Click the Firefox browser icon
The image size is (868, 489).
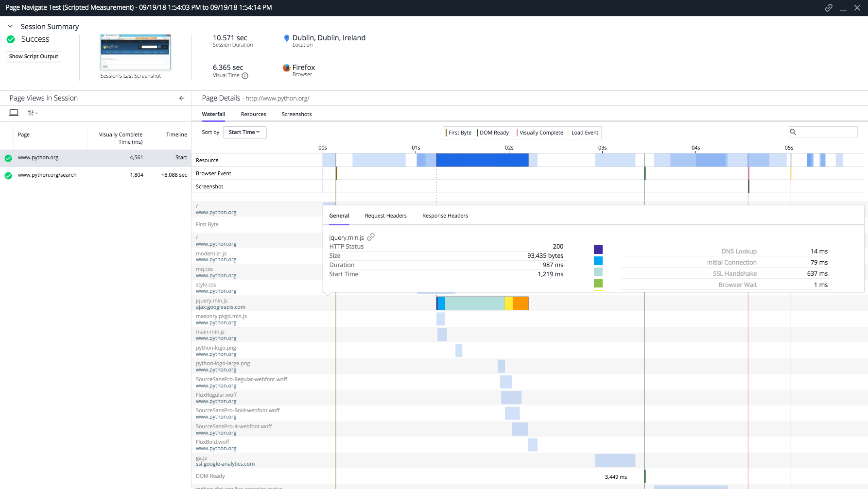(287, 67)
